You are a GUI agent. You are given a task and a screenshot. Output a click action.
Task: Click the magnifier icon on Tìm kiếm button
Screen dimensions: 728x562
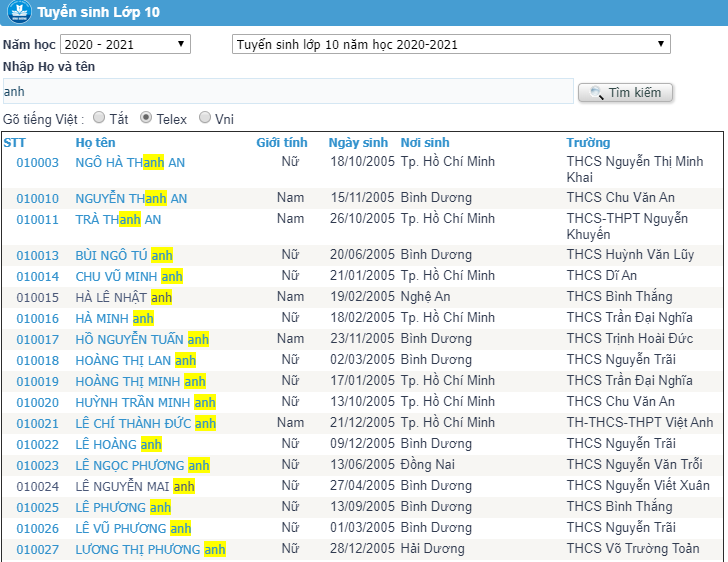point(596,93)
